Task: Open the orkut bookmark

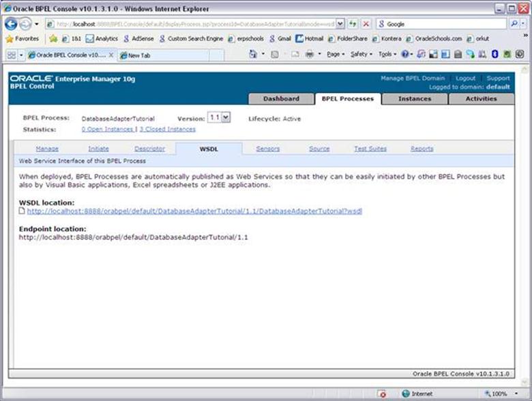Action: click(x=478, y=39)
